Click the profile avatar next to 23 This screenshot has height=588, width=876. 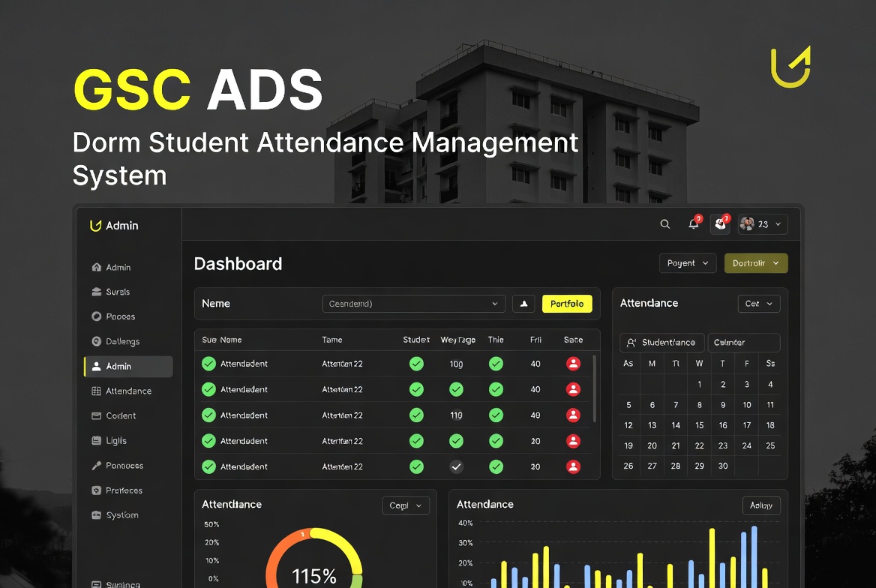click(x=747, y=224)
